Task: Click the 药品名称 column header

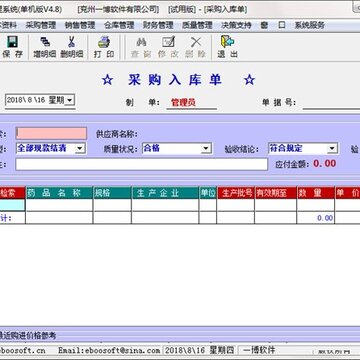Action: [59, 193]
